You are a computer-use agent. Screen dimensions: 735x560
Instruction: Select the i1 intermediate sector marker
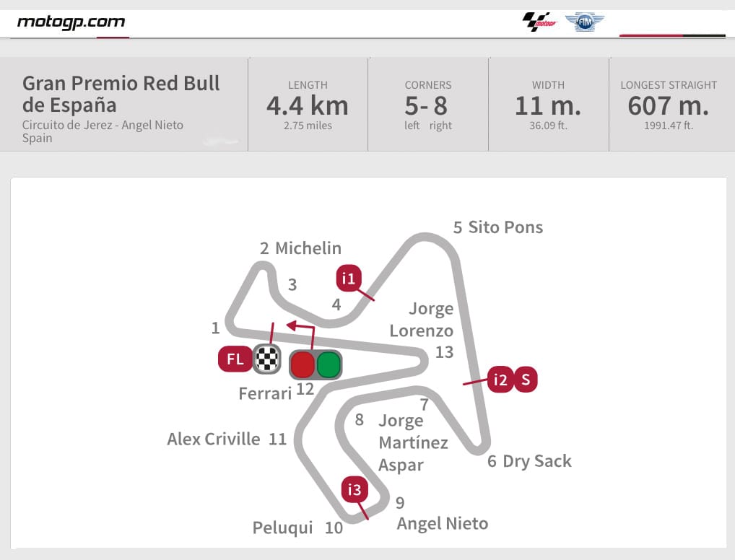coord(349,278)
